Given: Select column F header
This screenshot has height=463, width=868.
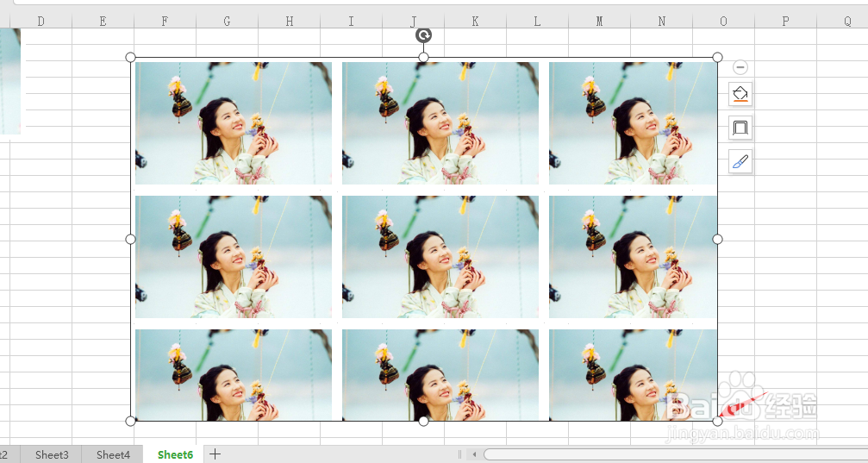Looking at the screenshot, I should click(x=165, y=21).
